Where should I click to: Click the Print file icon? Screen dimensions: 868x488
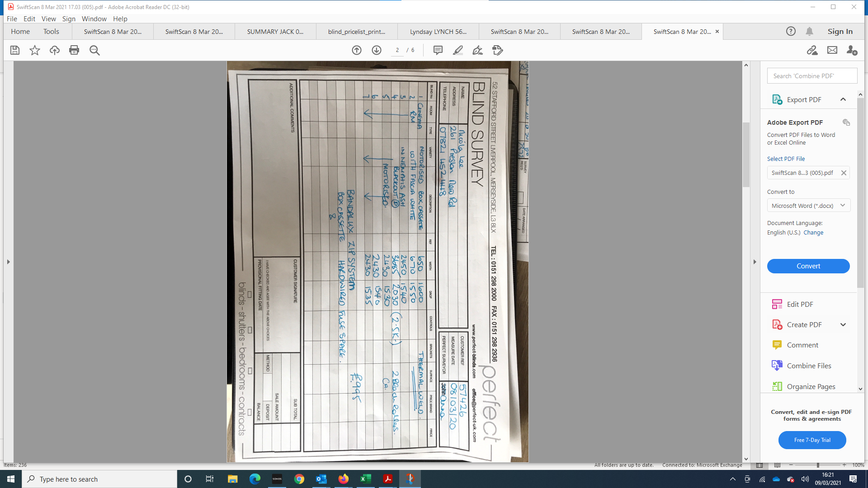74,50
